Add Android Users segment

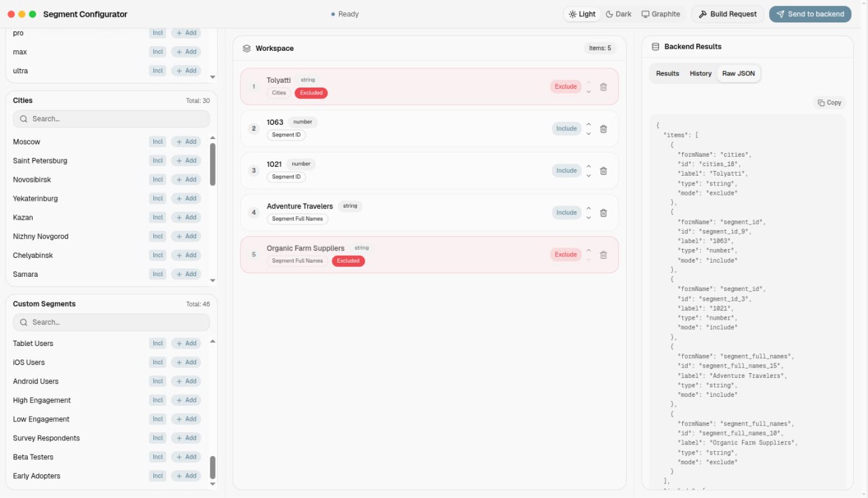[186, 381]
